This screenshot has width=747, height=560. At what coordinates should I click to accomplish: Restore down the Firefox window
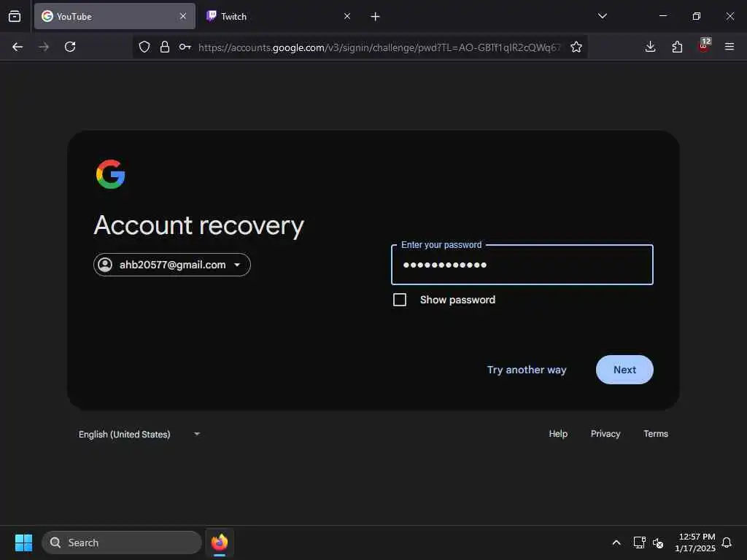(x=697, y=16)
